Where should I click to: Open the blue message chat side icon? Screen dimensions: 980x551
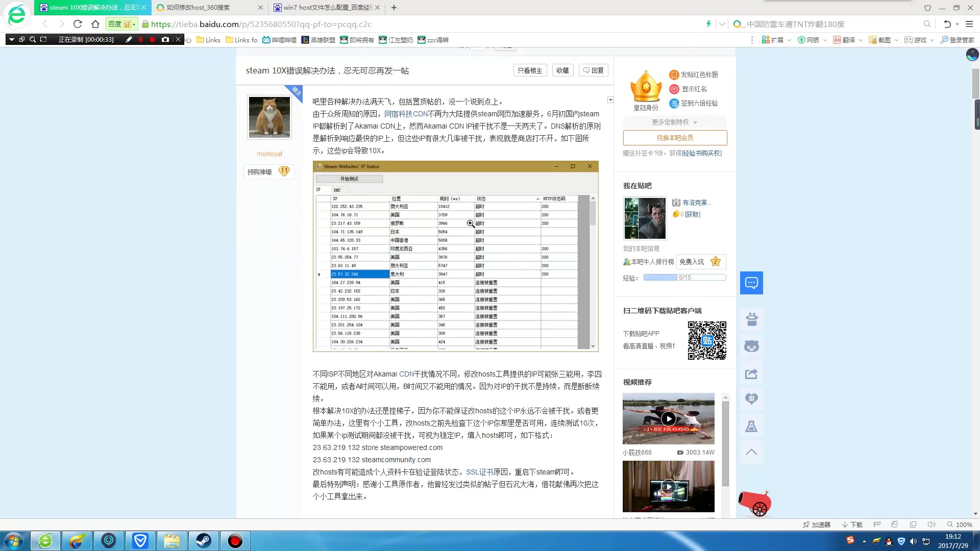[x=751, y=283]
